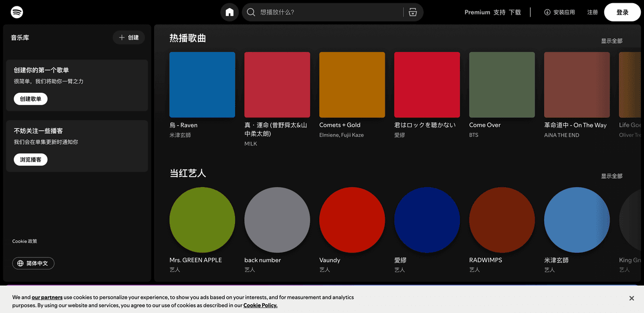Open Vaundy artist red circle

click(x=352, y=220)
